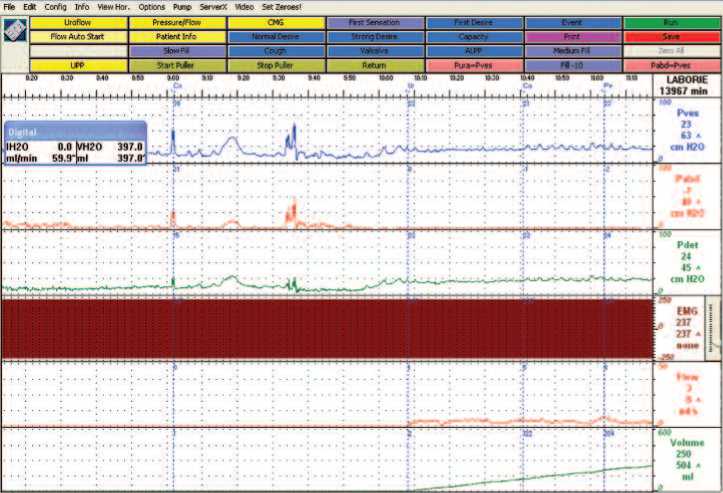The width and height of the screenshot is (723, 493).
Task: Click the Start Puller button
Action: point(177,65)
